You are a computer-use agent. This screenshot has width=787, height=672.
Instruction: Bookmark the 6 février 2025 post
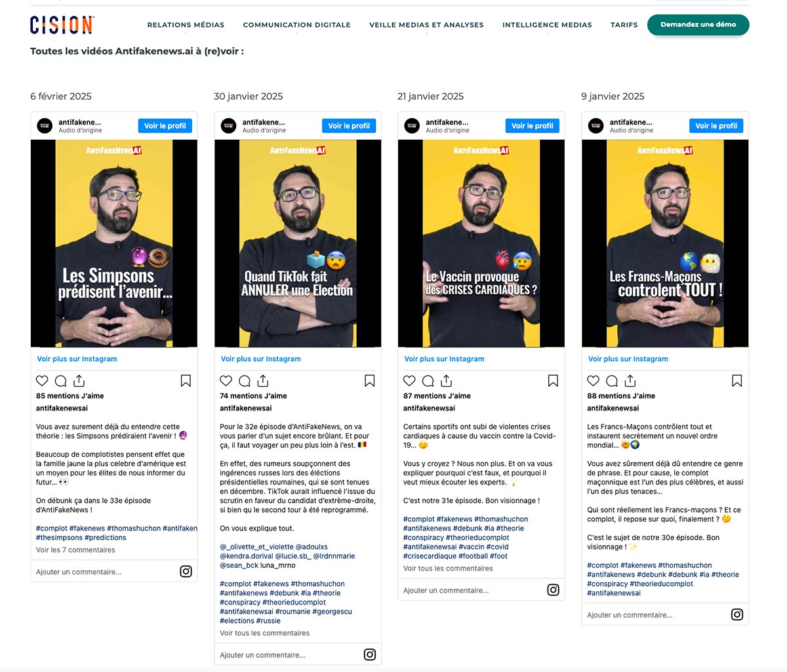(x=186, y=381)
